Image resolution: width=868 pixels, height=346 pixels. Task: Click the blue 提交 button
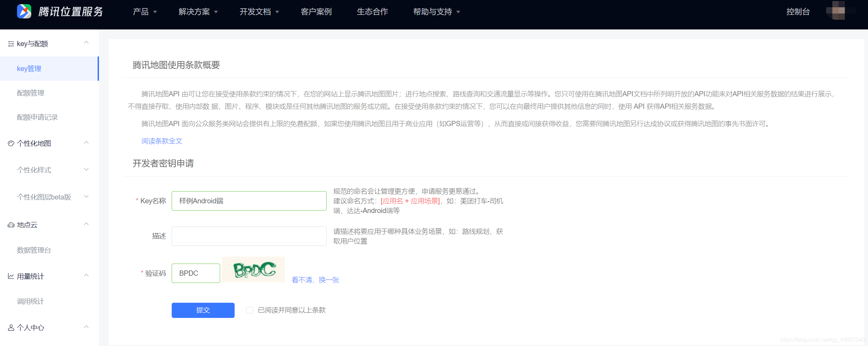[203, 310]
